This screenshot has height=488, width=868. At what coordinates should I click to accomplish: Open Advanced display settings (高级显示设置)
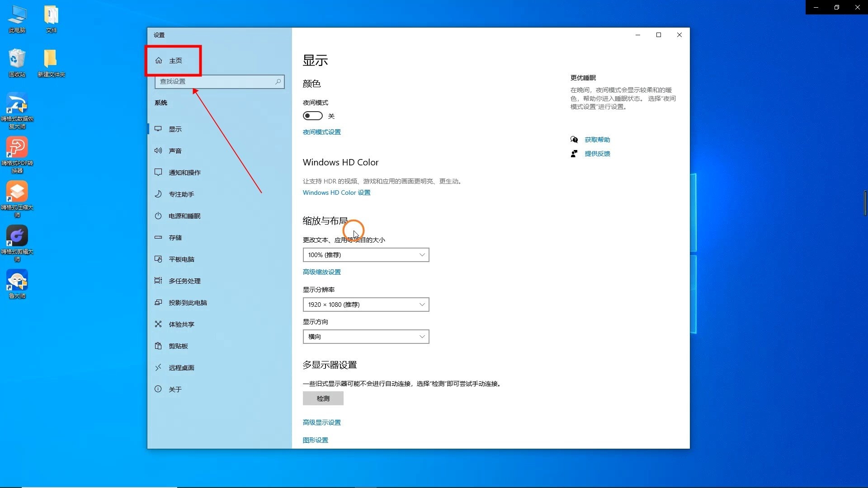(x=321, y=422)
